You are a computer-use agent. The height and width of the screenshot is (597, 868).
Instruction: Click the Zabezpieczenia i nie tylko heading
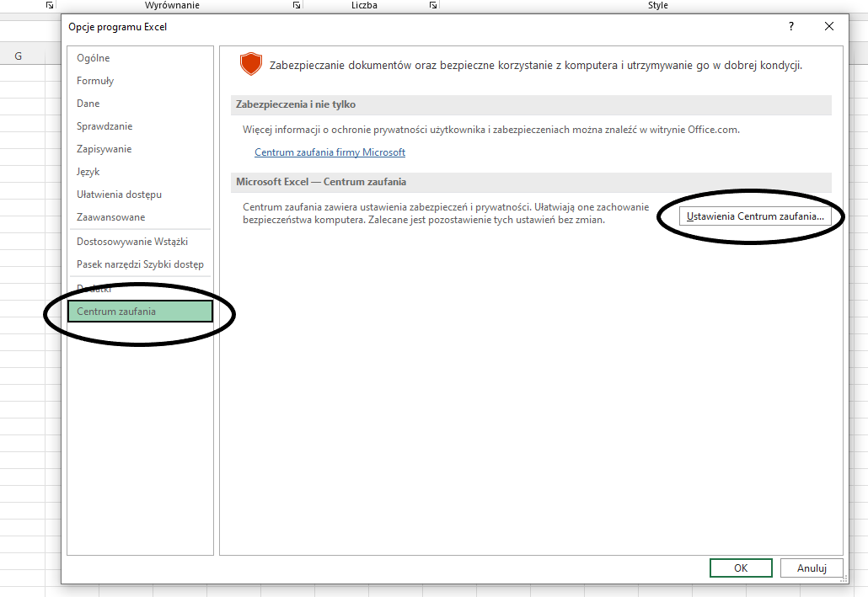(296, 104)
